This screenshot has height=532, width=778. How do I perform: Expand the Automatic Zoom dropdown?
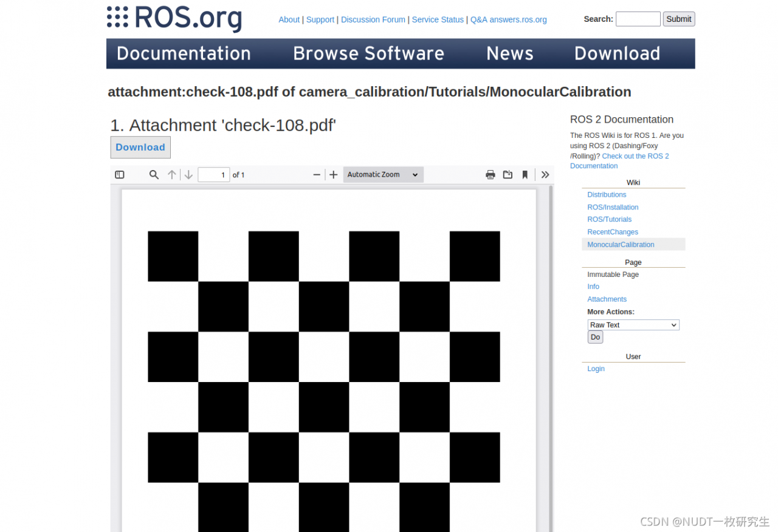(383, 175)
